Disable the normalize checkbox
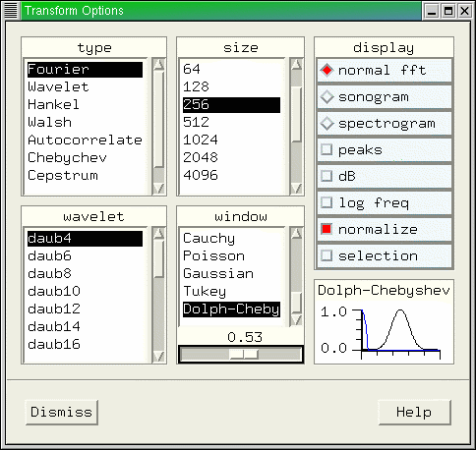This screenshot has width=476, height=450. click(x=385, y=229)
